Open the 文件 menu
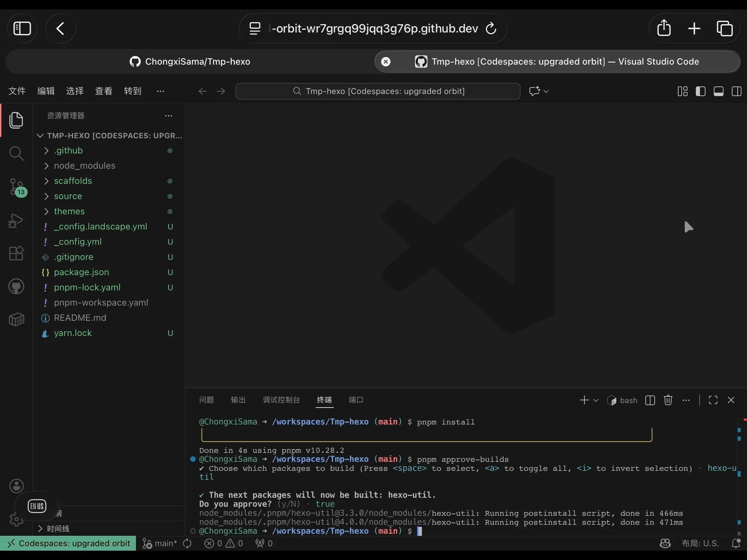 tap(17, 91)
